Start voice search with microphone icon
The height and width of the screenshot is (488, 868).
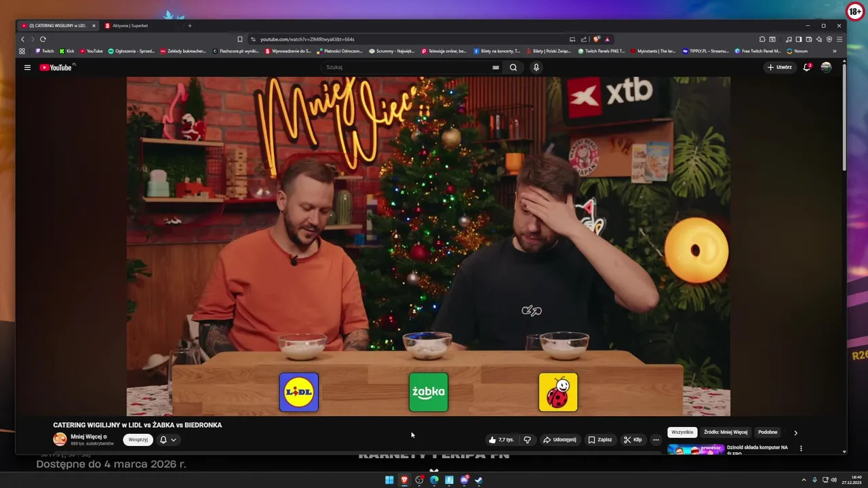pos(536,67)
